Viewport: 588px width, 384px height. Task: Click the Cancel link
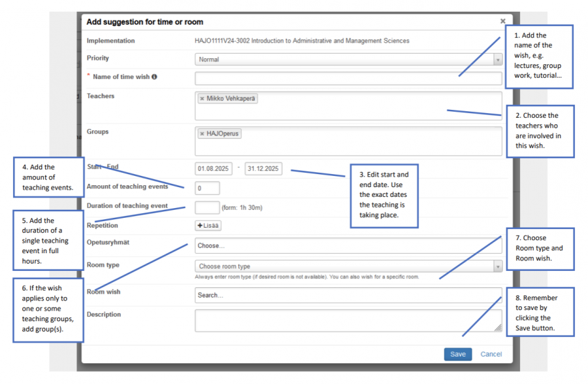coord(491,354)
